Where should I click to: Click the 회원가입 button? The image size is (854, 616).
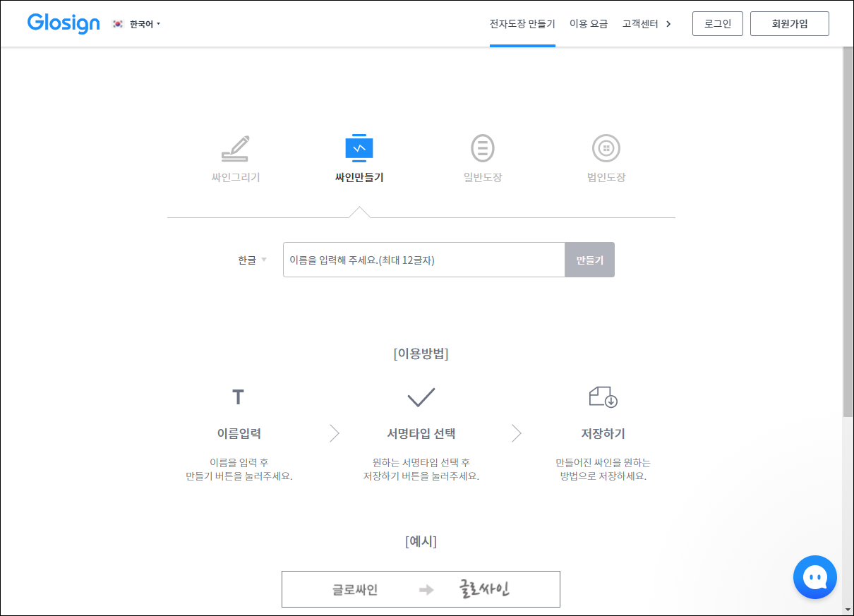pyautogui.click(x=790, y=23)
